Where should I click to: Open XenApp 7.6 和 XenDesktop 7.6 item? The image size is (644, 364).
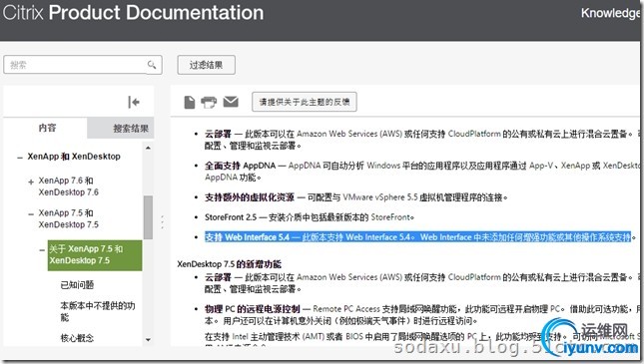coord(69,186)
